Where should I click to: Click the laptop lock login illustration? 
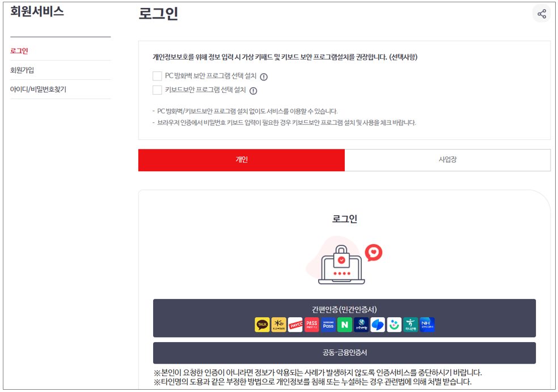coord(344,261)
